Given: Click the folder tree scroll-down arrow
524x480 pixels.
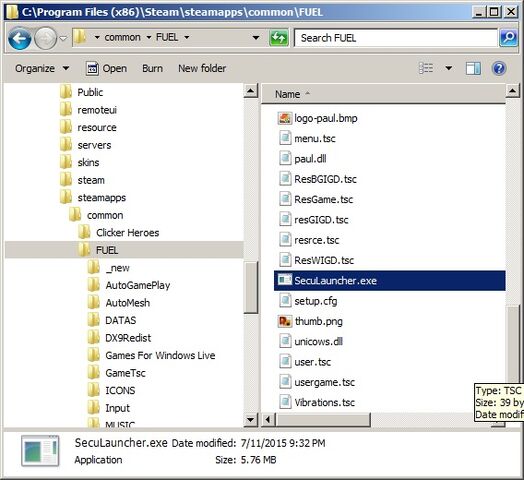Looking at the screenshot, I should pyautogui.click(x=251, y=419).
